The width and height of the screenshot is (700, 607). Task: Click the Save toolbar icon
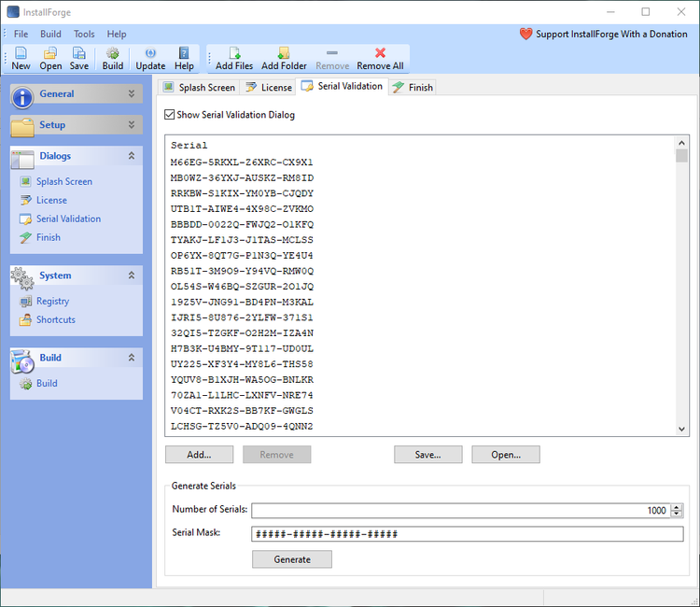(x=79, y=53)
